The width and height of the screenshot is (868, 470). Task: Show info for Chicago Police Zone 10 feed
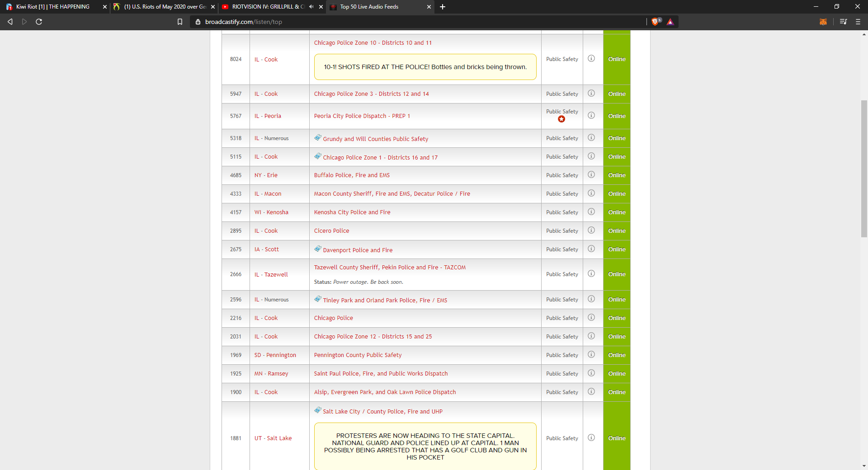tap(591, 59)
